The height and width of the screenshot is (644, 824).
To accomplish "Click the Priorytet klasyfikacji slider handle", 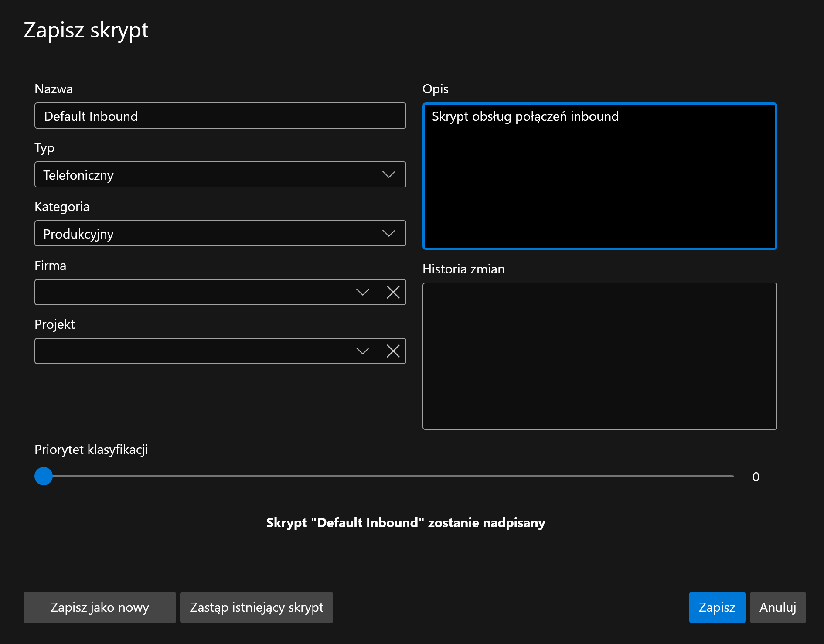I will click(44, 476).
